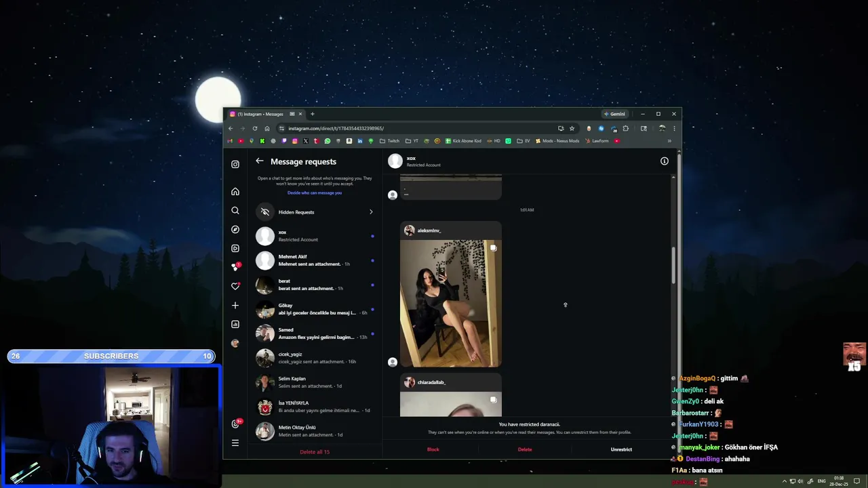Open the WhatsApp bookmark icon
Image resolution: width=868 pixels, height=488 pixels.
[x=328, y=141]
